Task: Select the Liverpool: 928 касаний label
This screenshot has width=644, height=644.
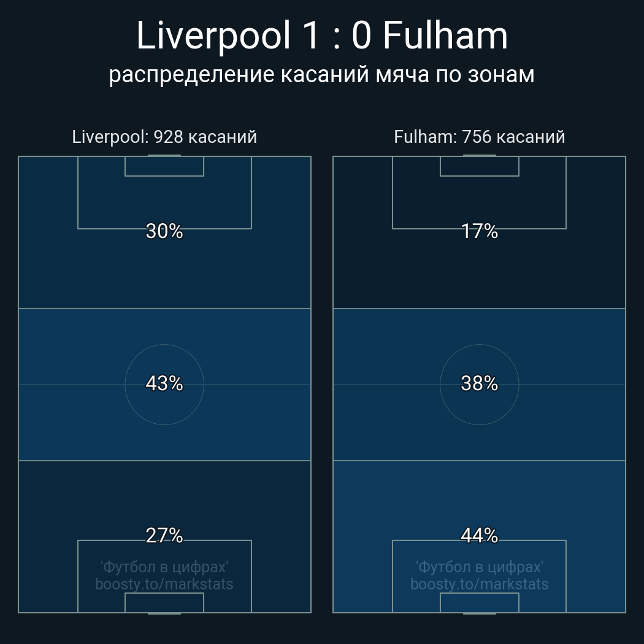Action: (x=164, y=137)
